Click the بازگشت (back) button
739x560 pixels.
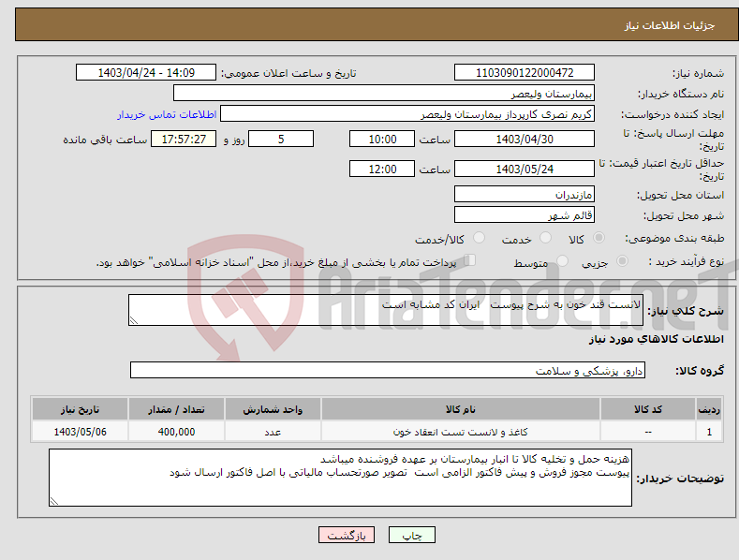pos(347,535)
